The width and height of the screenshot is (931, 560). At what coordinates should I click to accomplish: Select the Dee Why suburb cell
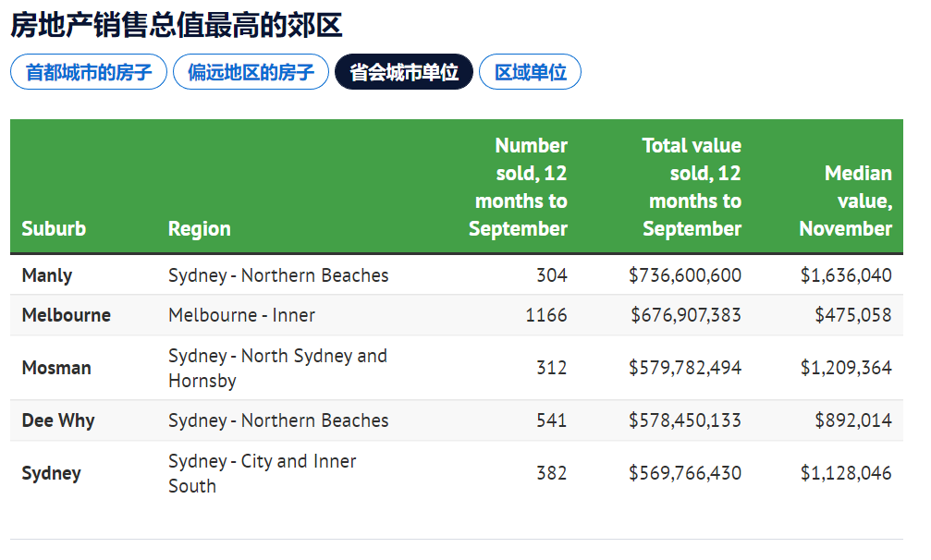pos(58,420)
